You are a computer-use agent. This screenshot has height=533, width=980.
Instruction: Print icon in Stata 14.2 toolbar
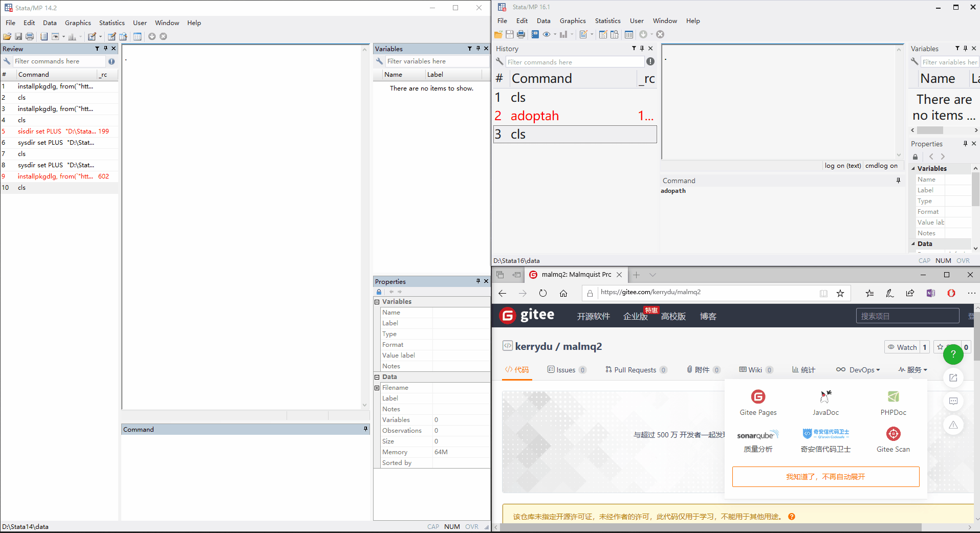pos(30,36)
